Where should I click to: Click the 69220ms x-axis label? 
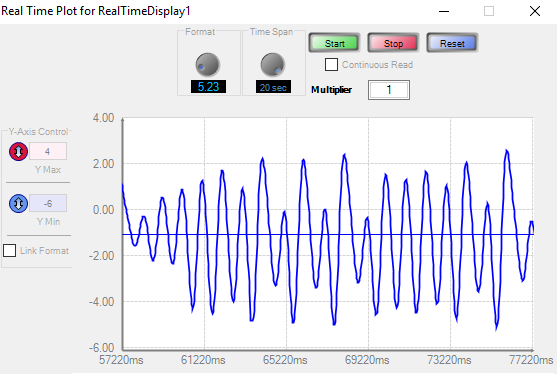click(x=367, y=360)
